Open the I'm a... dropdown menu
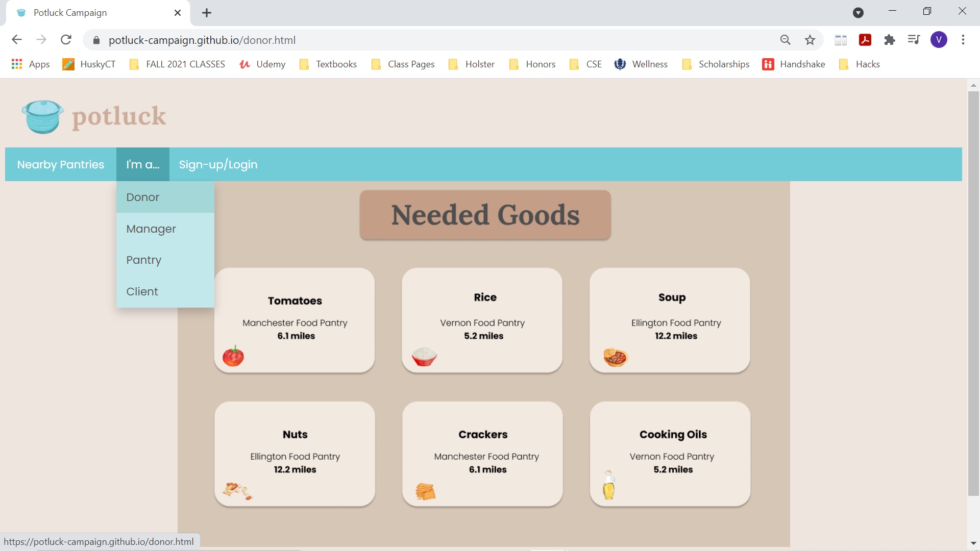This screenshot has width=980, height=551. (143, 164)
